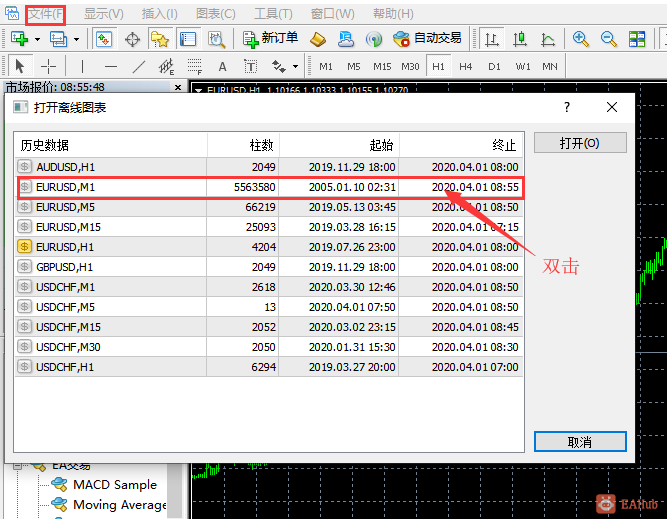Click the signals broadcast icon
Image resolution: width=667 pixels, height=519 pixels.
pyautogui.click(x=374, y=40)
